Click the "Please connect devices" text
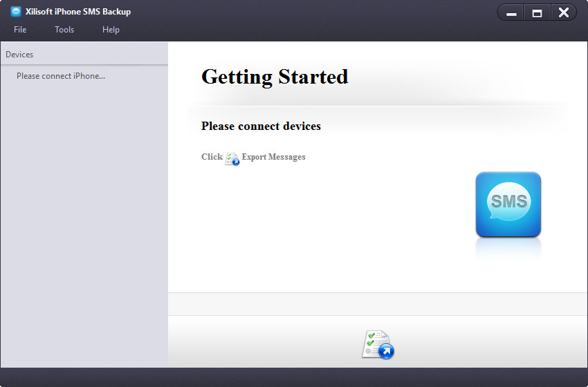The image size is (588, 387). click(x=261, y=126)
